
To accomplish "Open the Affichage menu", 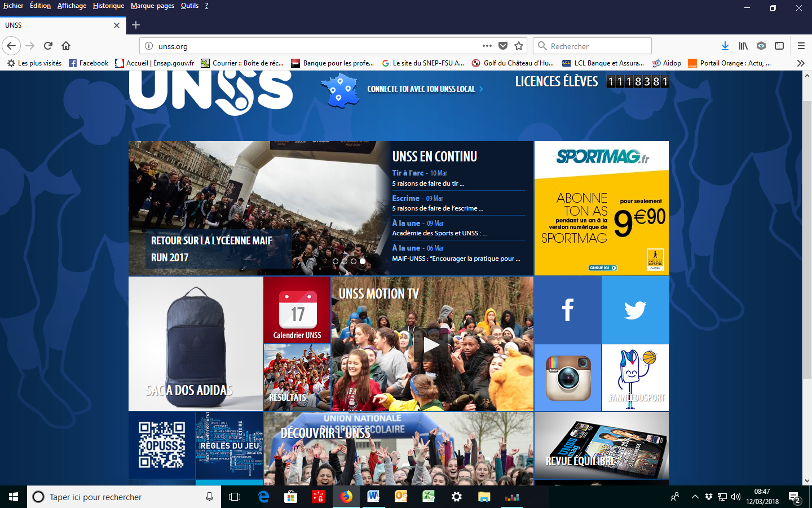I will [x=72, y=6].
